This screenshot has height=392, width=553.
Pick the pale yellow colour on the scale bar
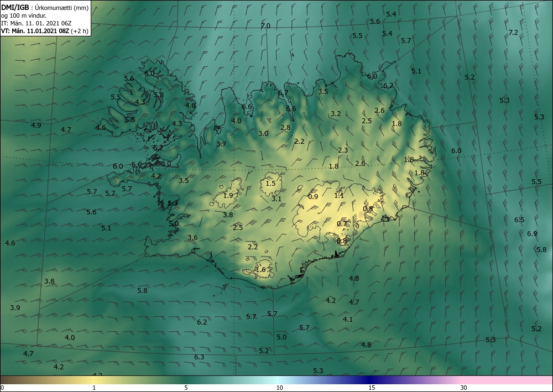(93, 380)
